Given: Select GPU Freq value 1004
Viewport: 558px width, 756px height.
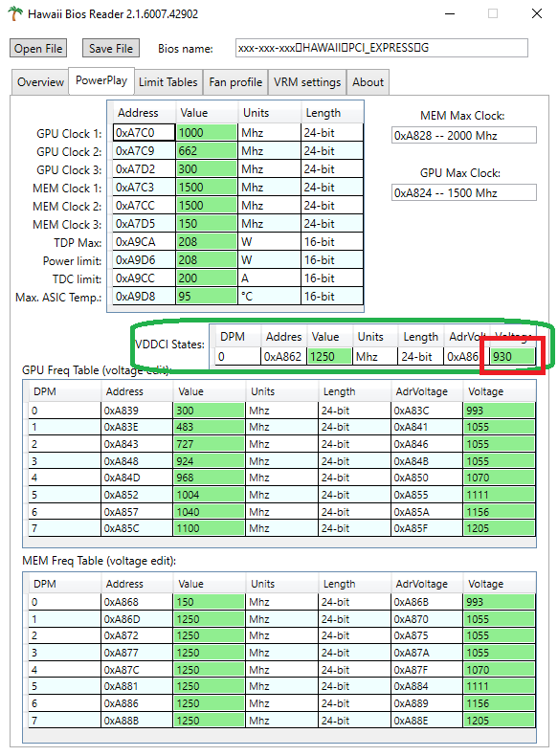Looking at the screenshot, I should (x=209, y=495).
